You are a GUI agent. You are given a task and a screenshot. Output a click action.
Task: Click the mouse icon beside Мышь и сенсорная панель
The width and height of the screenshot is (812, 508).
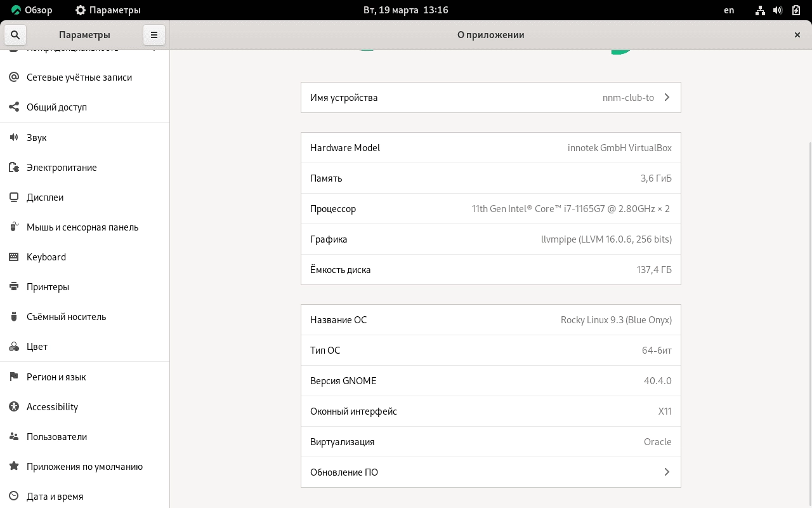[x=14, y=227]
